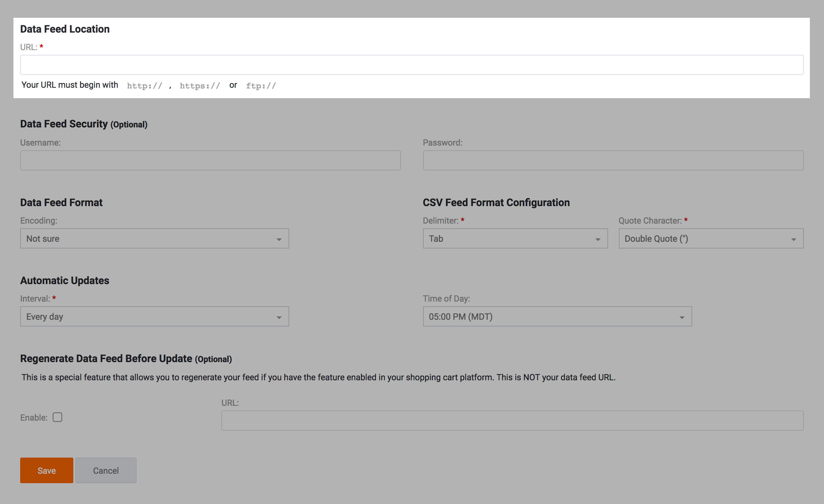This screenshot has height=504, width=824.
Task: Expand the Time of Day dropdown
Action: click(557, 317)
